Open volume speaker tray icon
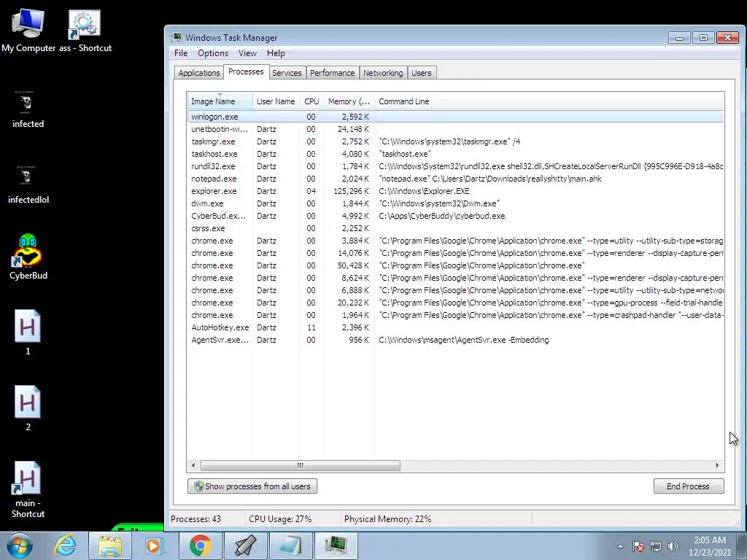 coord(673,546)
